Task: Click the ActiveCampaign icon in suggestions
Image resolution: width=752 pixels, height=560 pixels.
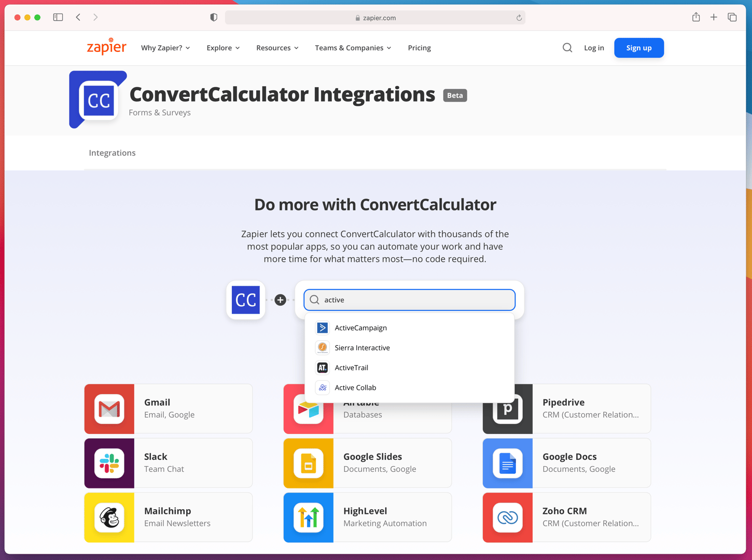Action: [322, 328]
